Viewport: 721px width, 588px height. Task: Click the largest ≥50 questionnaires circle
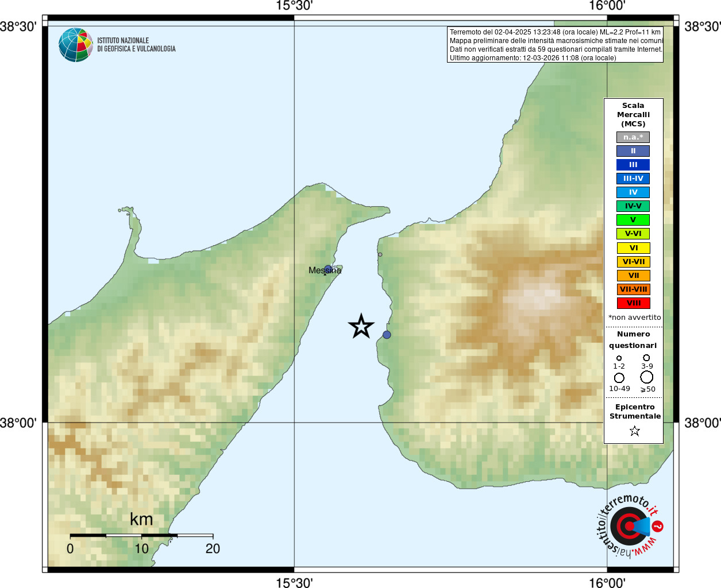tap(647, 377)
